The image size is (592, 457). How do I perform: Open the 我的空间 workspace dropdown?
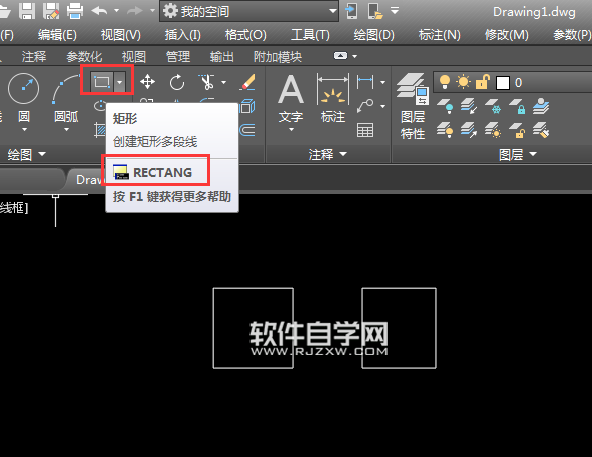tap(249, 11)
